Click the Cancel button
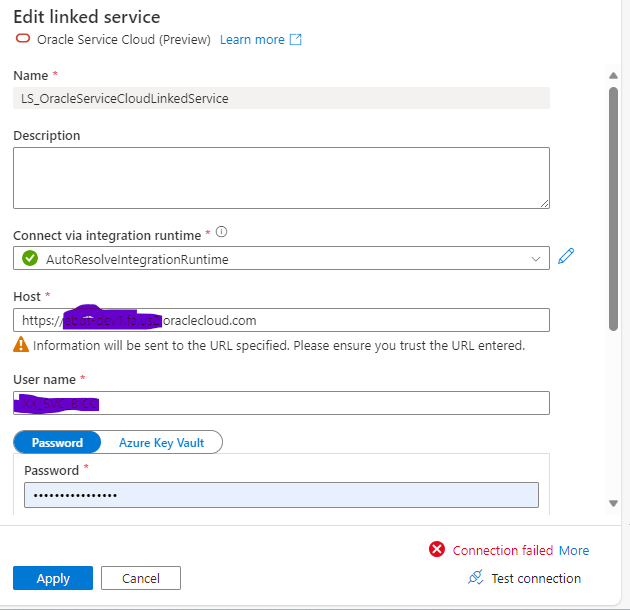Screen dimensions: 630x610 [x=141, y=578]
